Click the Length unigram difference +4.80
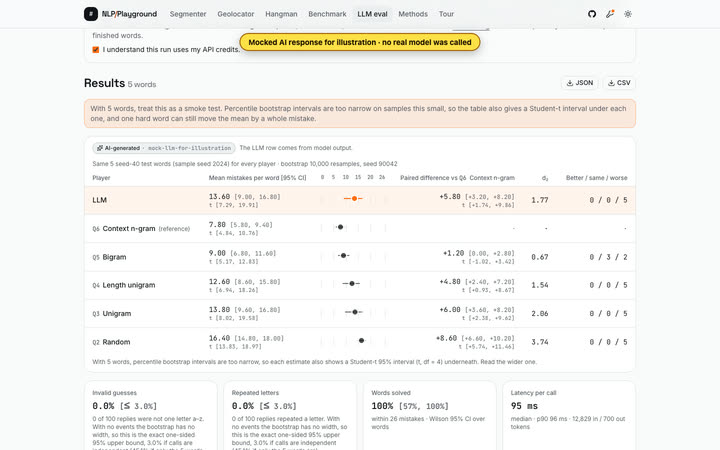 450,281
